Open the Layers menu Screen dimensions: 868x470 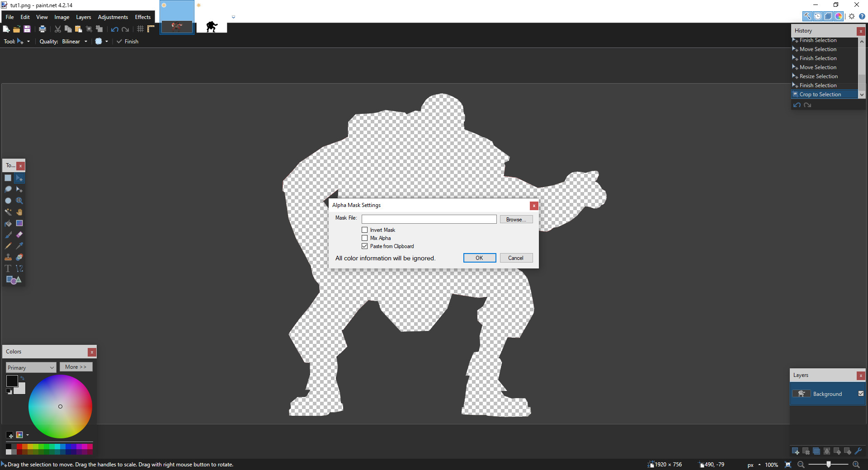click(84, 17)
